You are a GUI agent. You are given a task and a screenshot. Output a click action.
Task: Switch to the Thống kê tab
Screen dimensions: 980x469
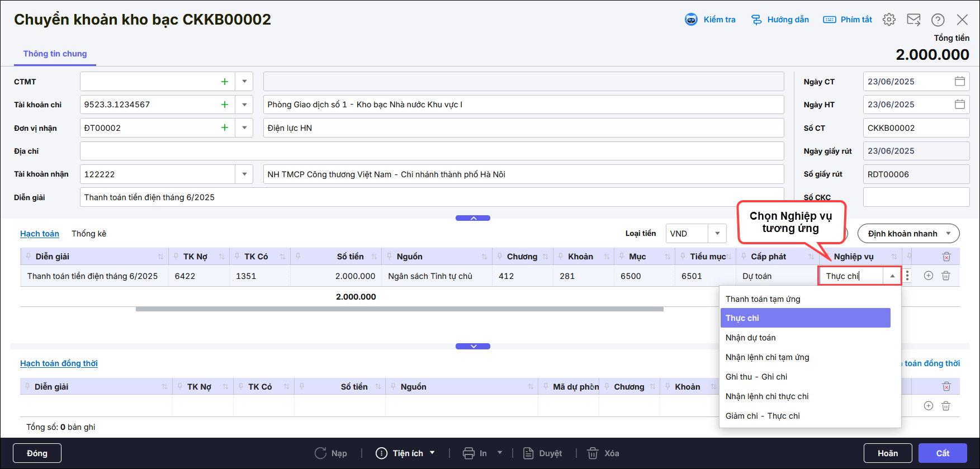point(89,234)
